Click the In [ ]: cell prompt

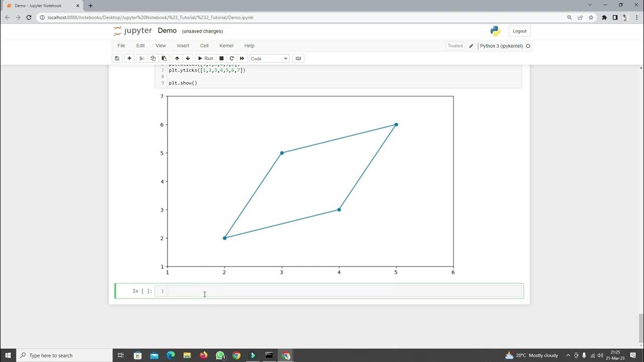coord(142,291)
